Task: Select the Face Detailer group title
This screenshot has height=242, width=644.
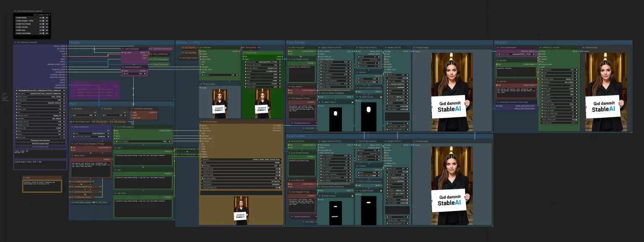Action: tap(296, 42)
